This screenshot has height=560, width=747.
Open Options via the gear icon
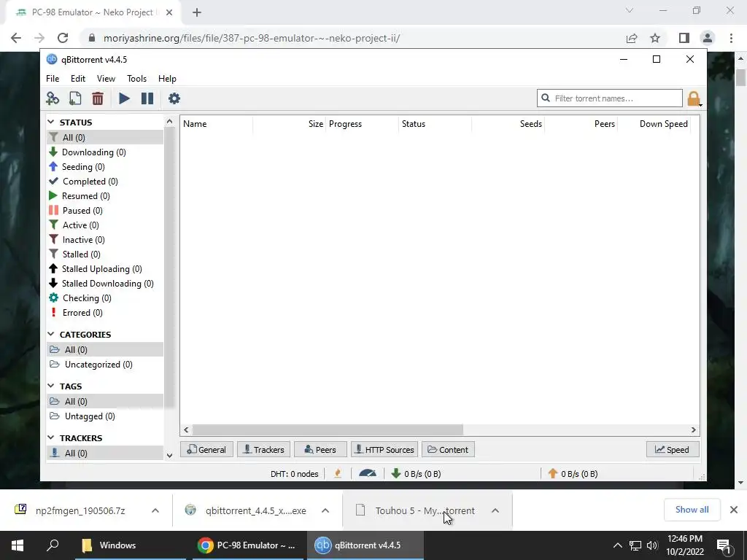(x=174, y=98)
